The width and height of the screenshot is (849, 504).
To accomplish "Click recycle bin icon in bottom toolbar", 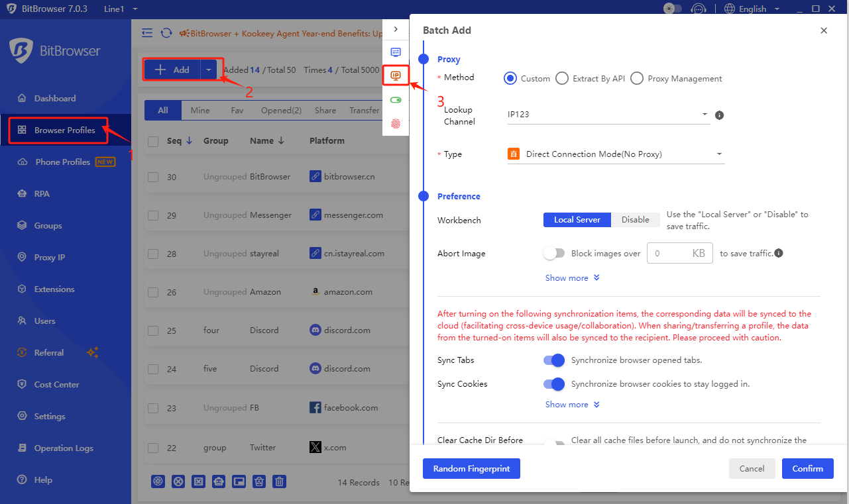I will tap(260, 482).
